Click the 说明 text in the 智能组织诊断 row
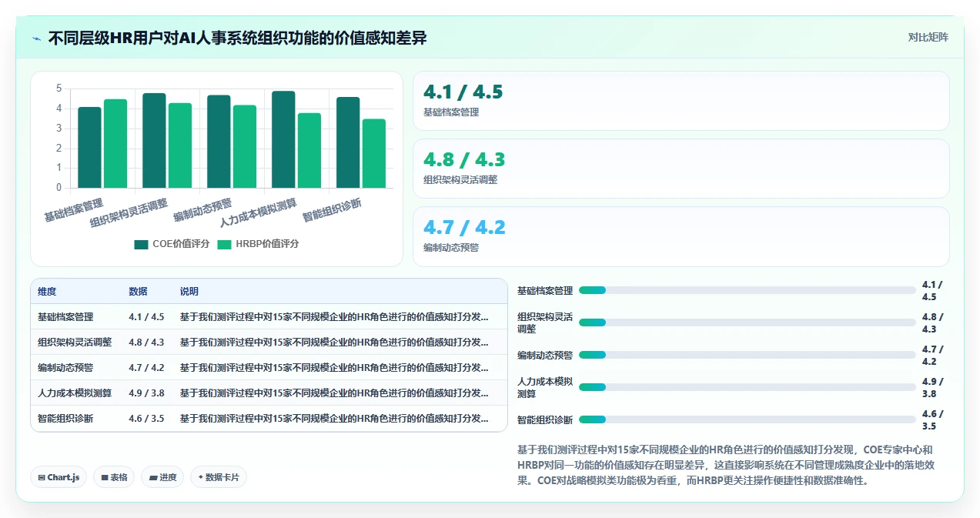The height and width of the screenshot is (518, 980). point(334,419)
